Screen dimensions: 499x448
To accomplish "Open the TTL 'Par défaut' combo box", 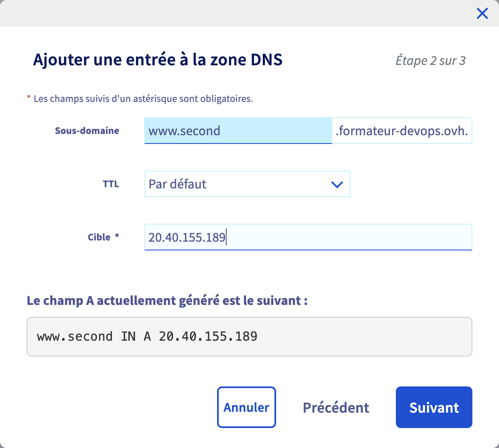I will (x=241, y=184).
